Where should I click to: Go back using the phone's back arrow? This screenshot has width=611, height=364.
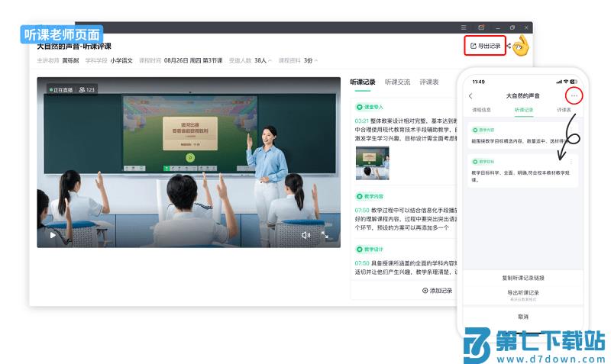click(470, 95)
